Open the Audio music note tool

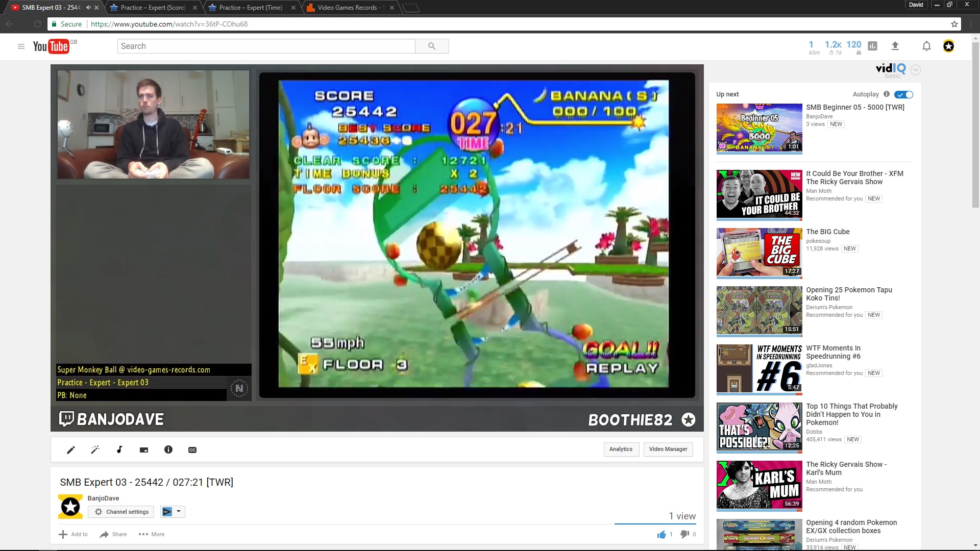click(119, 449)
